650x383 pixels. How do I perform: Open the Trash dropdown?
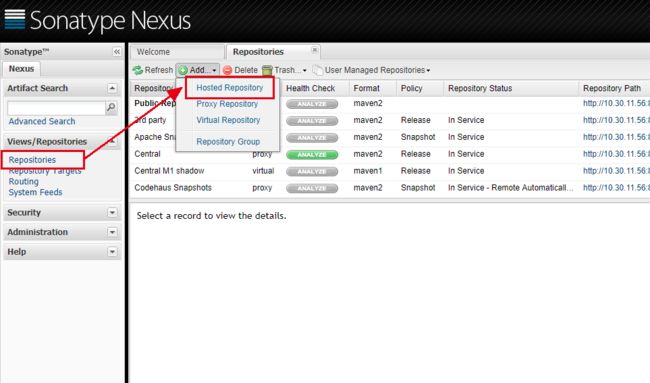point(284,70)
